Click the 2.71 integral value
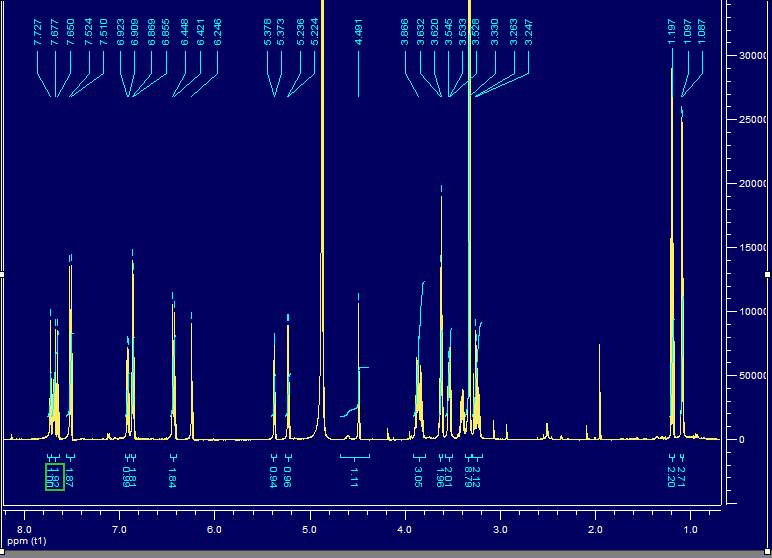772x558 pixels. click(682, 477)
